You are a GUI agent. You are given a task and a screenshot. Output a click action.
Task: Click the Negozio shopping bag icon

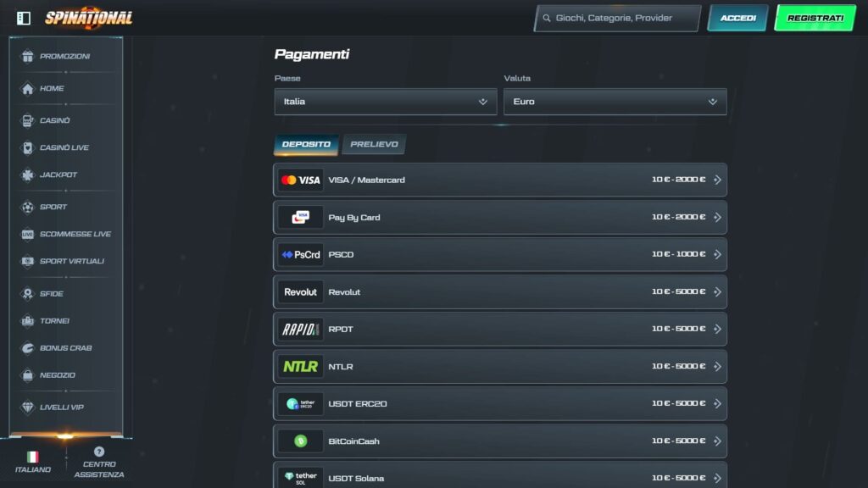point(27,375)
